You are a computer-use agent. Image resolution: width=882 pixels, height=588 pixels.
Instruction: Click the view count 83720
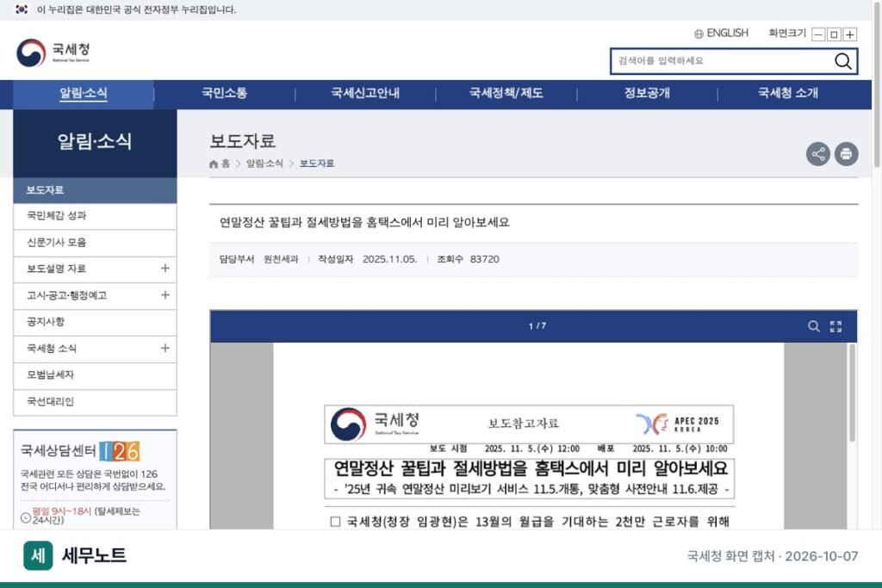484,259
